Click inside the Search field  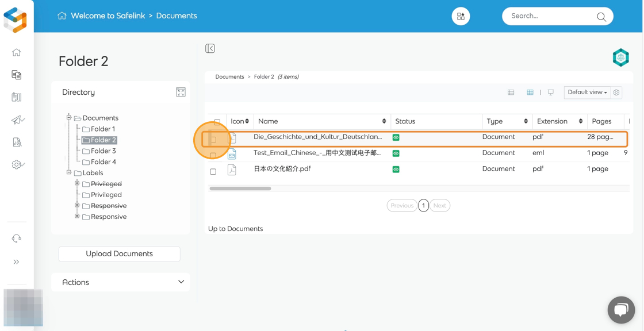pos(549,16)
